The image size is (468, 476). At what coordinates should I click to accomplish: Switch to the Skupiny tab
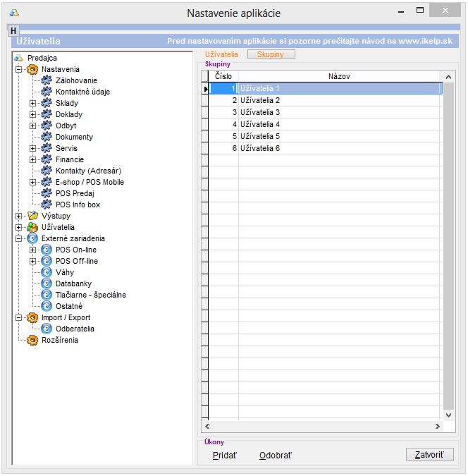(x=271, y=54)
